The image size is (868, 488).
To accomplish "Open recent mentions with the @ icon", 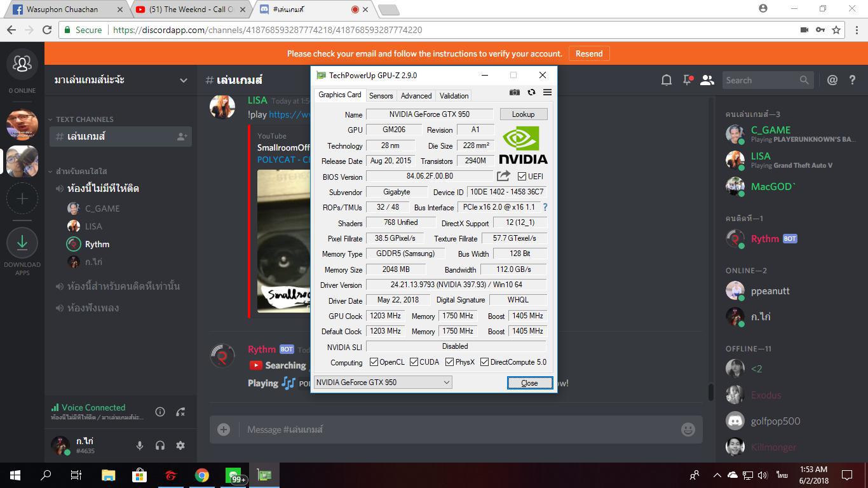I will click(x=832, y=80).
